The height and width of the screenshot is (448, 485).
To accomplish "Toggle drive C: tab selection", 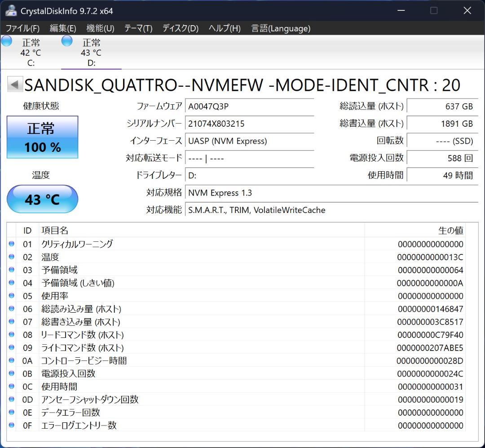I will 30,52.
